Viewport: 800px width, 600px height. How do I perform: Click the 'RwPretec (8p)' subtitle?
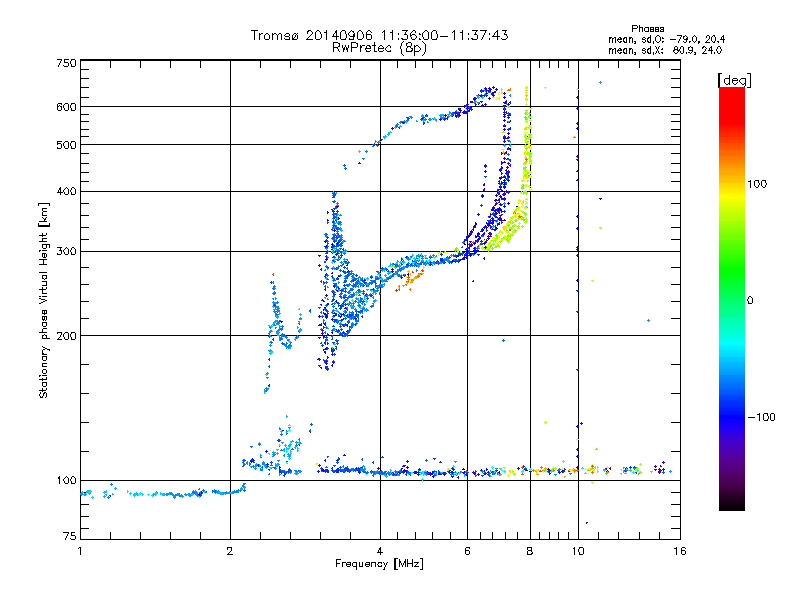[379, 48]
